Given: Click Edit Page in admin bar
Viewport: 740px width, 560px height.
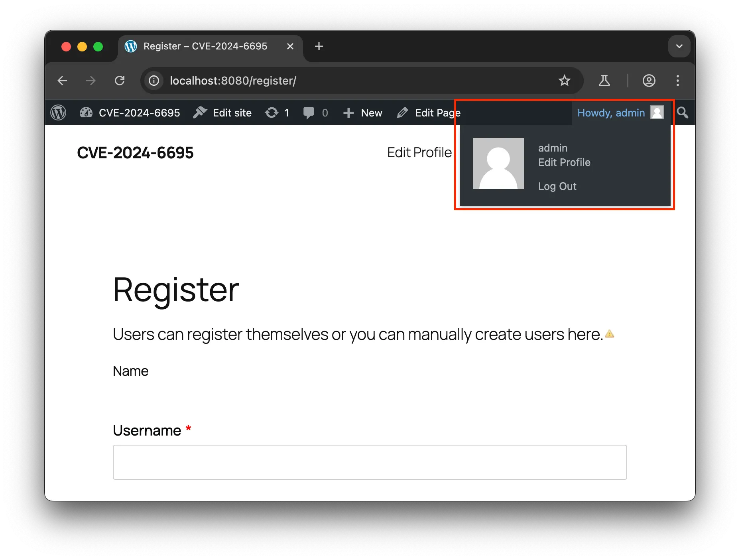Looking at the screenshot, I should [429, 113].
